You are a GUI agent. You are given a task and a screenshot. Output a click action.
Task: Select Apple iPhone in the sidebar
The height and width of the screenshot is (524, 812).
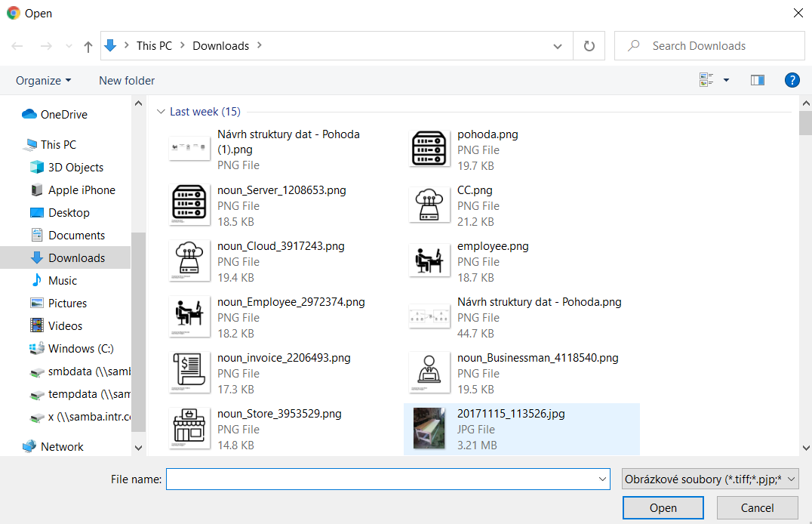pyautogui.click(x=82, y=190)
